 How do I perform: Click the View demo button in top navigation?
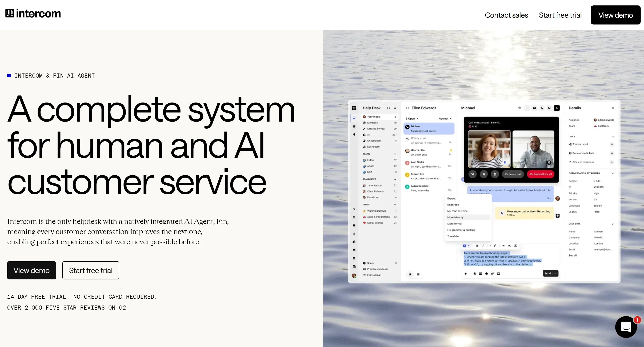tap(615, 15)
